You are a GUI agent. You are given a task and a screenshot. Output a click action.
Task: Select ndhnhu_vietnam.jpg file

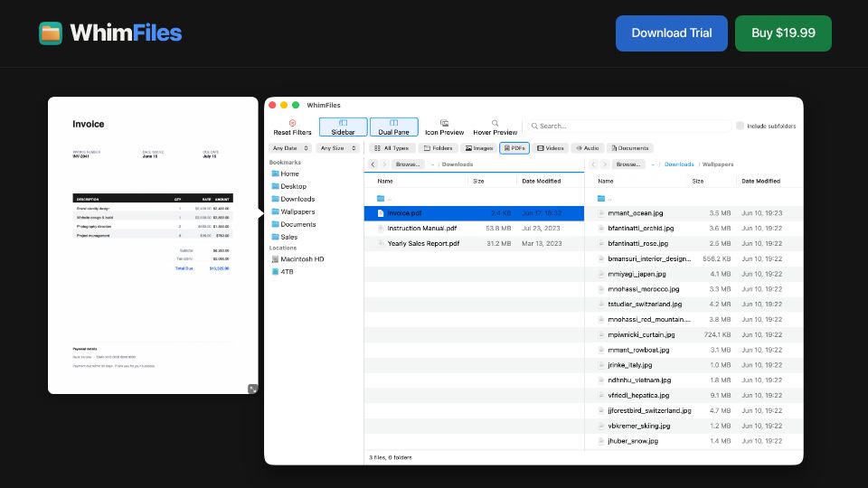click(x=694, y=380)
